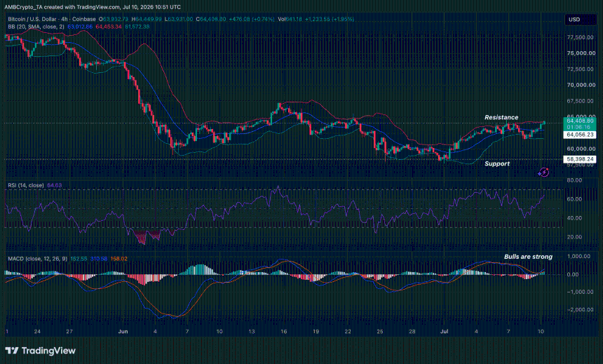The width and height of the screenshot is (603, 364).
Task: Click the RSI 80.00 scale label
Action: 574,180
